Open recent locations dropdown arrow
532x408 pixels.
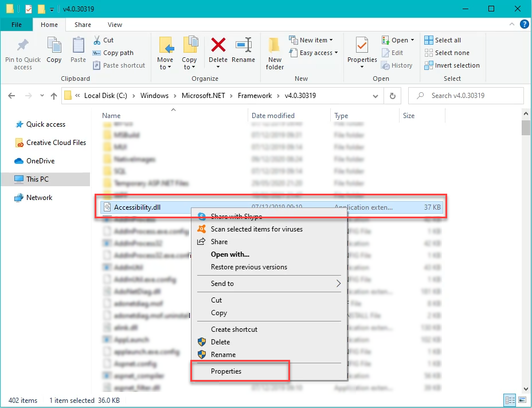(42, 96)
